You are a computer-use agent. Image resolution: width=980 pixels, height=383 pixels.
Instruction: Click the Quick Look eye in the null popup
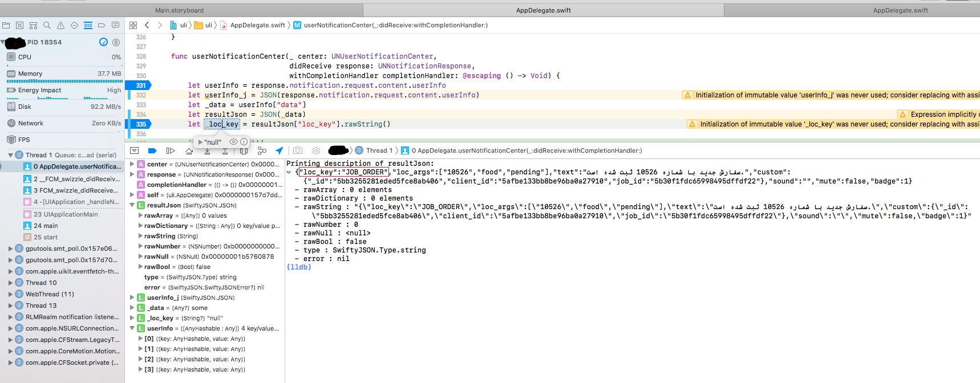click(x=233, y=142)
